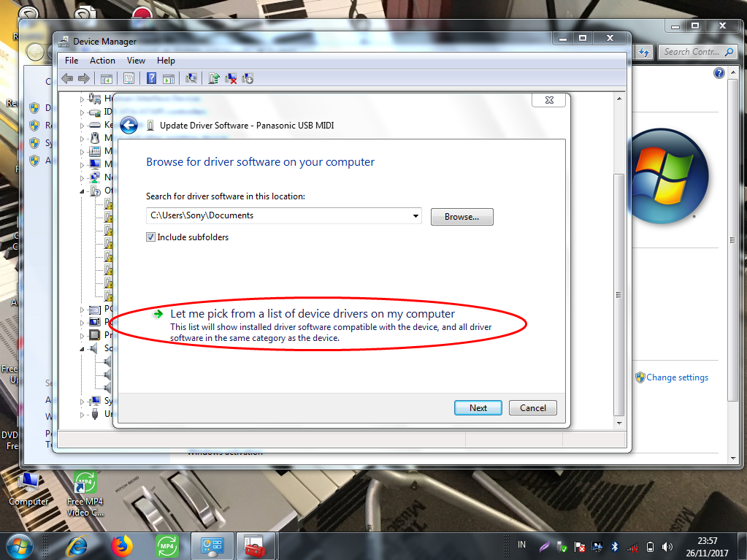The height and width of the screenshot is (560, 747).
Task: Expand the Human Interface Devices tree node
Action: point(82,99)
